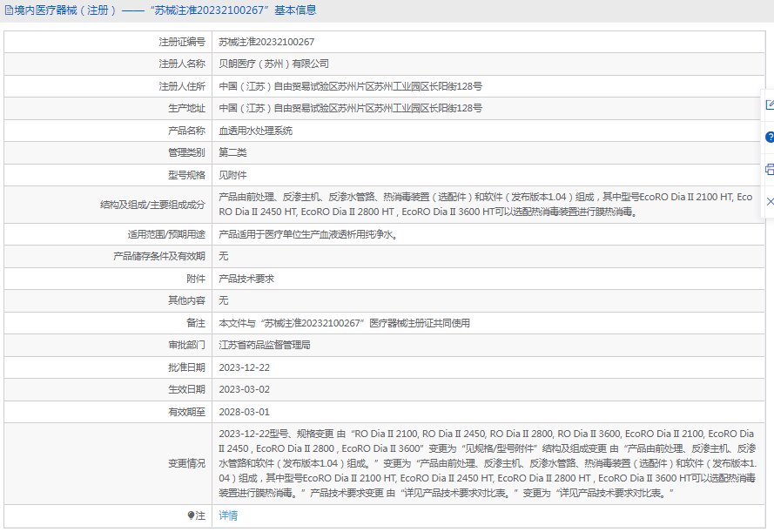The height and width of the screenshot is (532, 774).
Task: Click the 产品名称 label
Action: [186, 131]
